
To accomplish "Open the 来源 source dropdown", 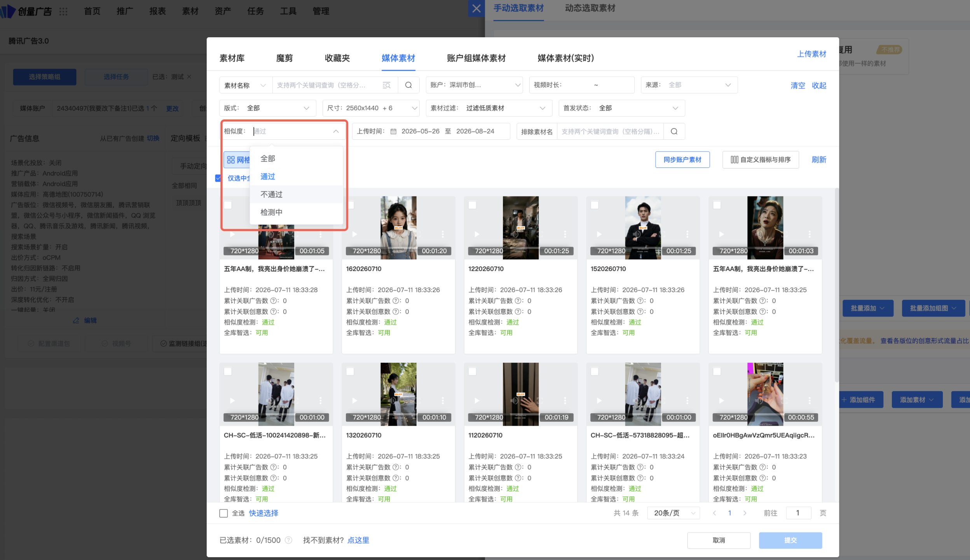I will 689,85.
